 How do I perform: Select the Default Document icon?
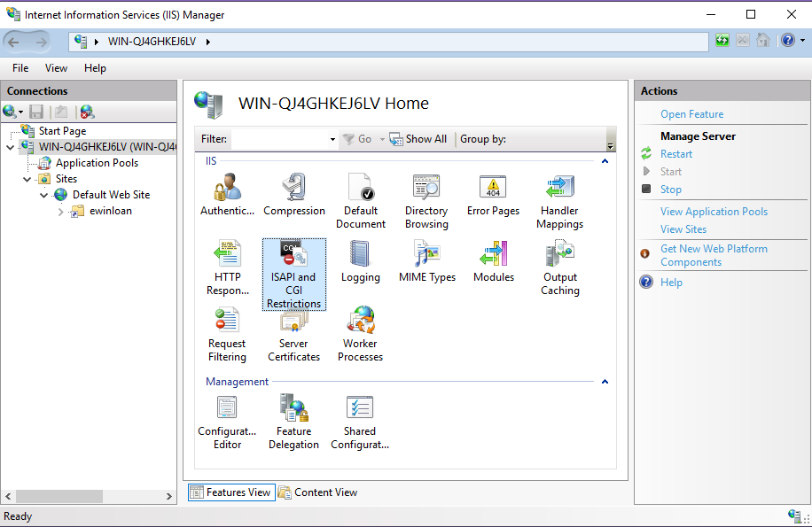pyautogui.click(x=361, y=201)
